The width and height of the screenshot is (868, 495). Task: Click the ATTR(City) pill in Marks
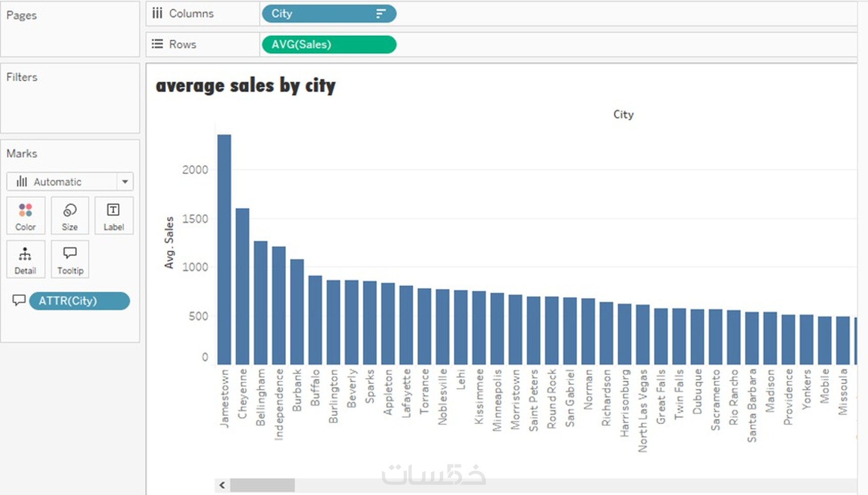[79, 301]
